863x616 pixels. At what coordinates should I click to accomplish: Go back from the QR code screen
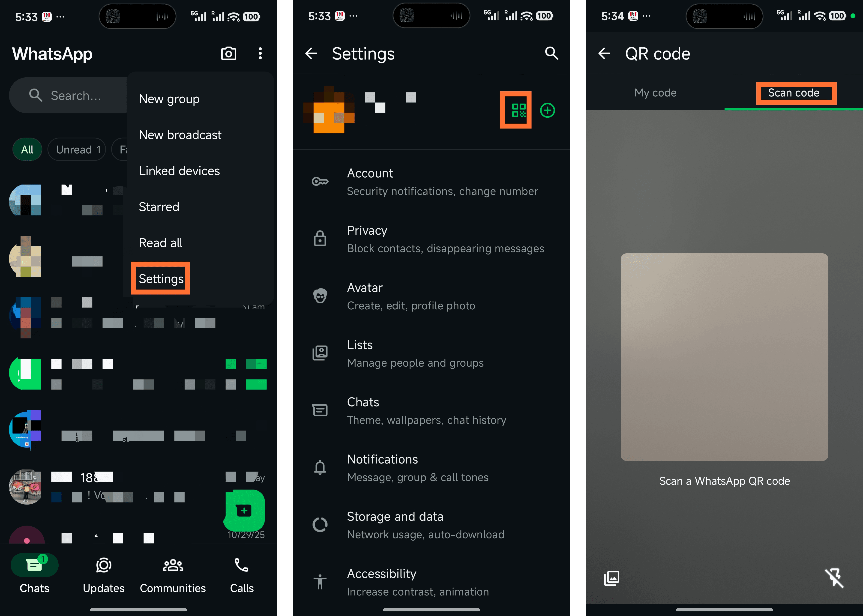coord(604,54)
